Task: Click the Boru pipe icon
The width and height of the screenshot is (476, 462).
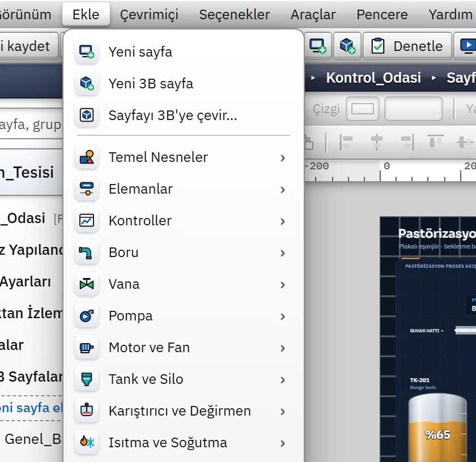Action: (x=87, y=253)
